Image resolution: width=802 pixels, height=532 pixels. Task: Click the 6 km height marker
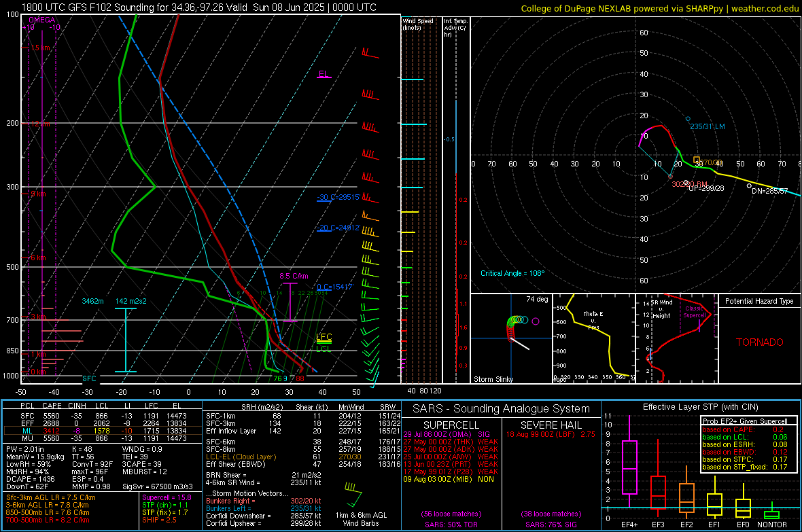click(38, 258)
